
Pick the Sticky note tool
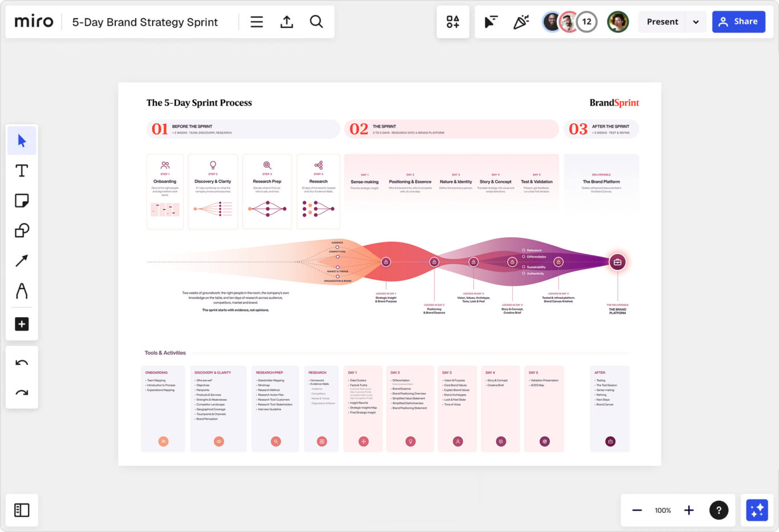pos(22,201)
